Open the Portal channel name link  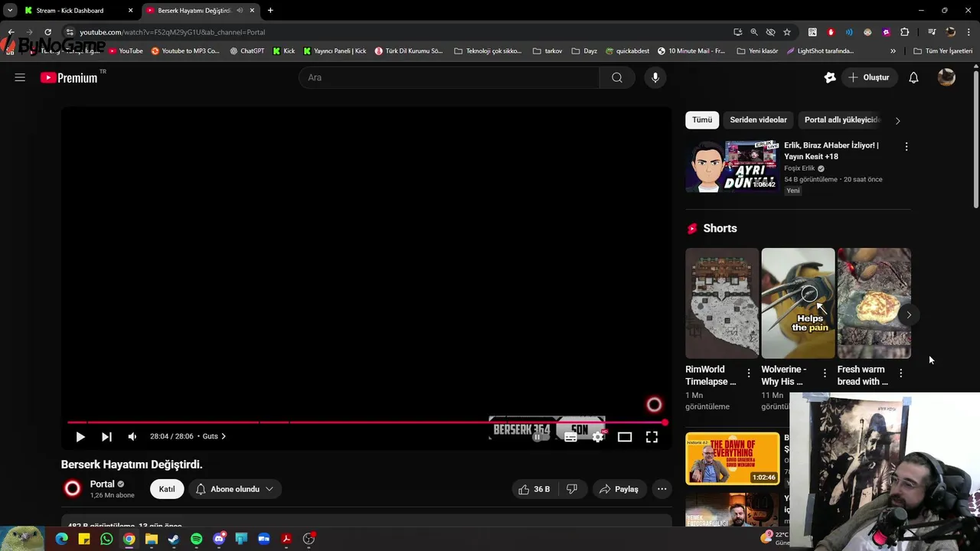coord(102,484)
